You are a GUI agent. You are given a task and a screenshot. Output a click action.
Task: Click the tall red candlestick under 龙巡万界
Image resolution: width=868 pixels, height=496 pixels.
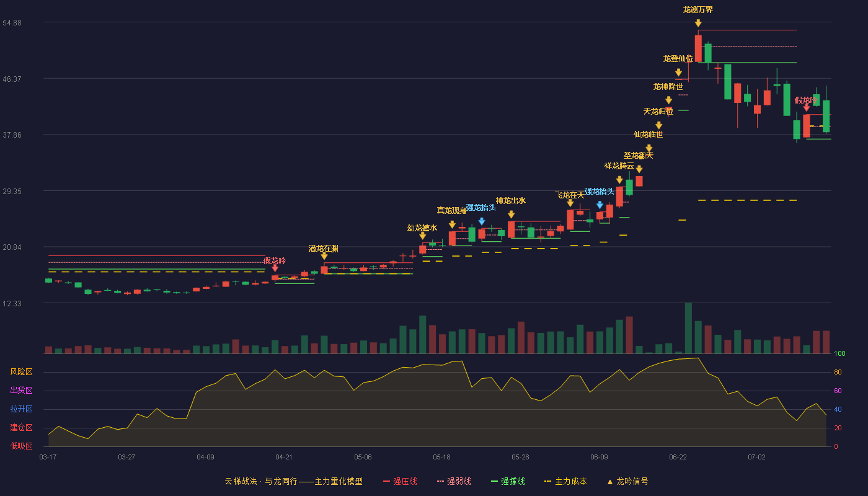click(698, 48)
